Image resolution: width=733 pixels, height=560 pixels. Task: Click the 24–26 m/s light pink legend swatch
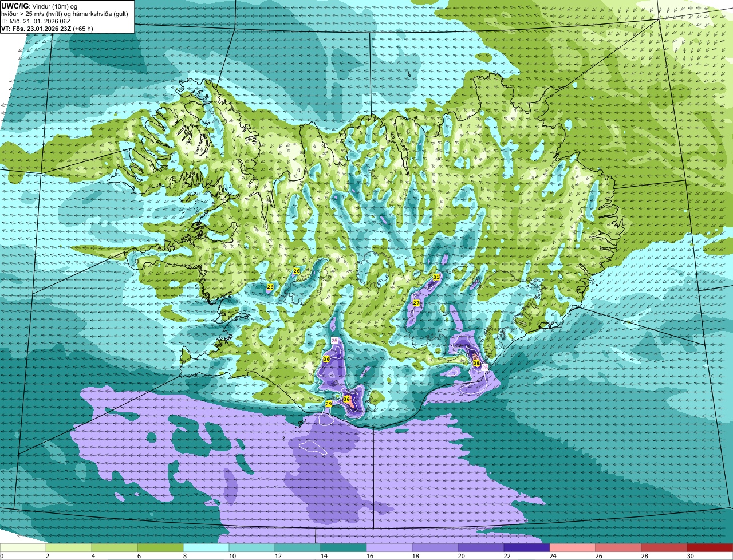point(573,548)
